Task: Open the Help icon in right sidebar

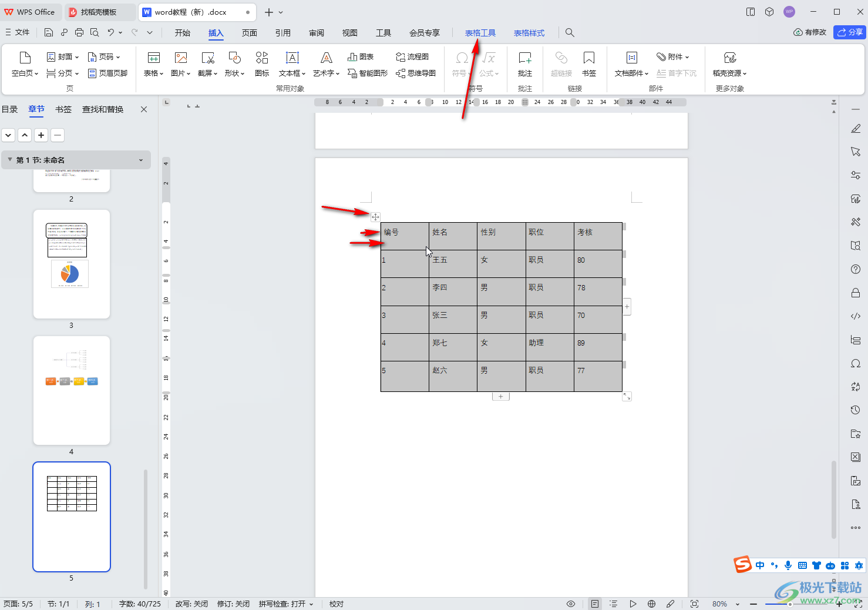Action: point(856,269)
